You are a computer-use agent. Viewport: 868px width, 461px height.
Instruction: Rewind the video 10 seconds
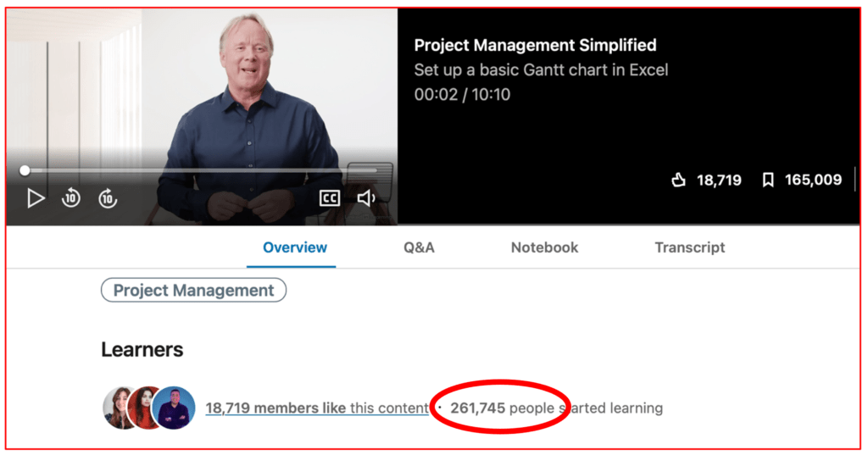pyautogui.click(x=71, y=198)
